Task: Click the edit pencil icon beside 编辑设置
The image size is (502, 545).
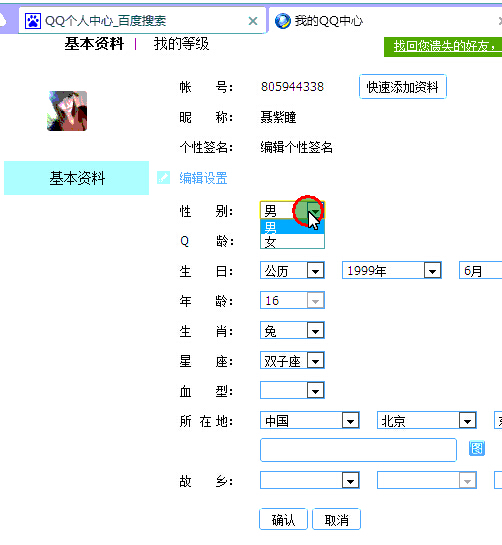Action: tap(163, 178)
